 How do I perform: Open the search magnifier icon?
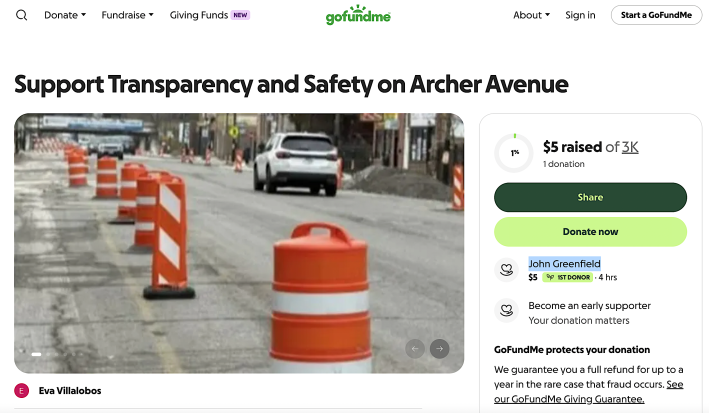(x=21, y=15)
